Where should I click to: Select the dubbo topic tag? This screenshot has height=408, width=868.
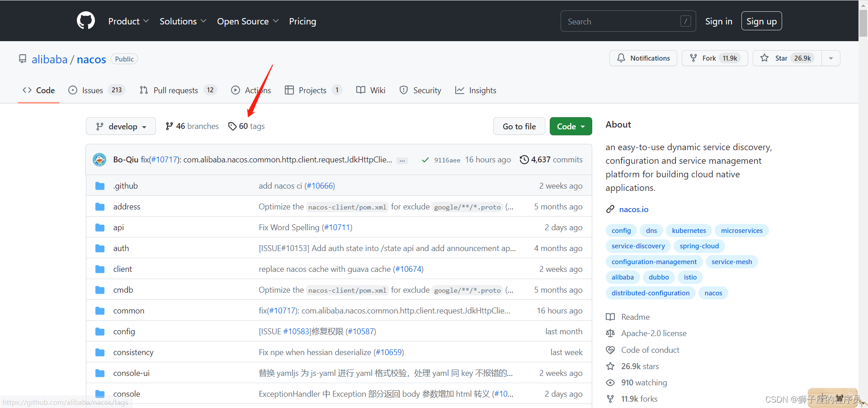[x=659, y=277]
